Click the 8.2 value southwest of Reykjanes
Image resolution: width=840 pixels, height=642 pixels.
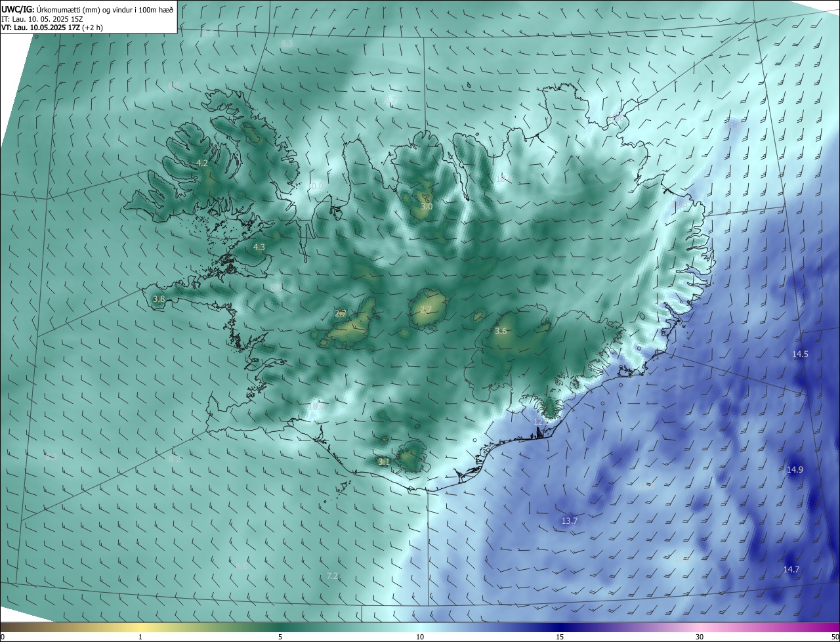pos(175,459)
